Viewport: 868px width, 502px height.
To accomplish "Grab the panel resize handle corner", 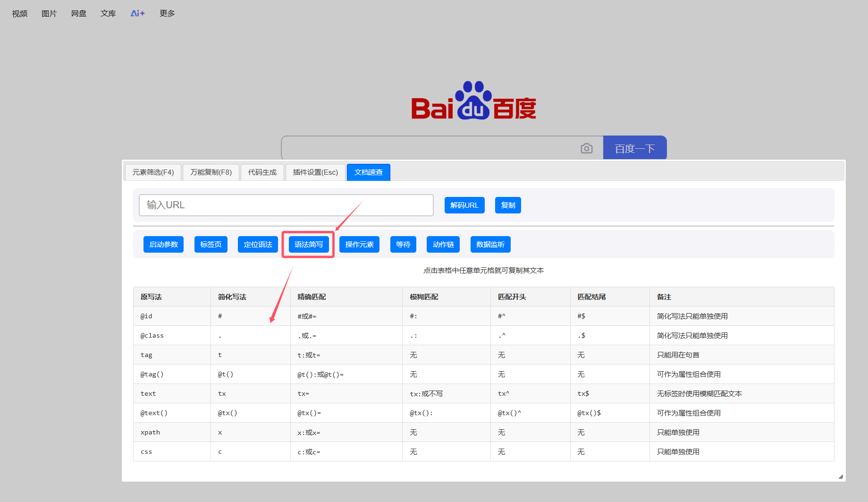I will click(x=841, y=476).
